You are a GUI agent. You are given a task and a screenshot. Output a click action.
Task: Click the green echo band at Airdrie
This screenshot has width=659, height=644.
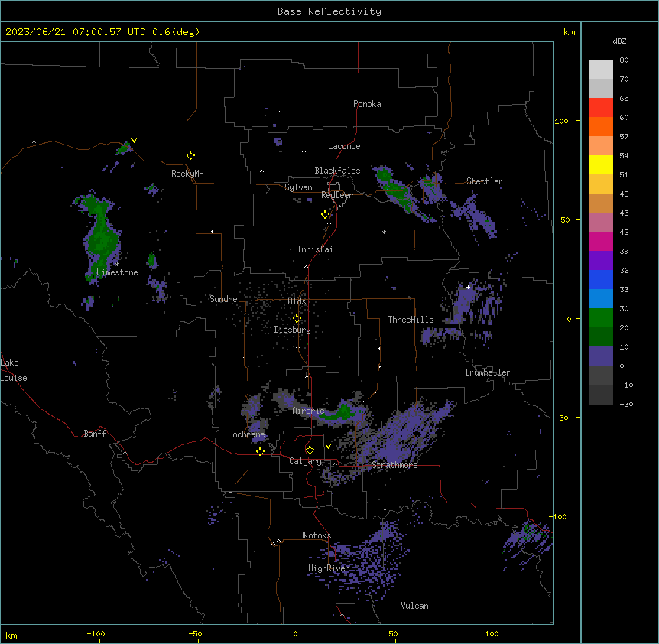(x=340, y=413)
